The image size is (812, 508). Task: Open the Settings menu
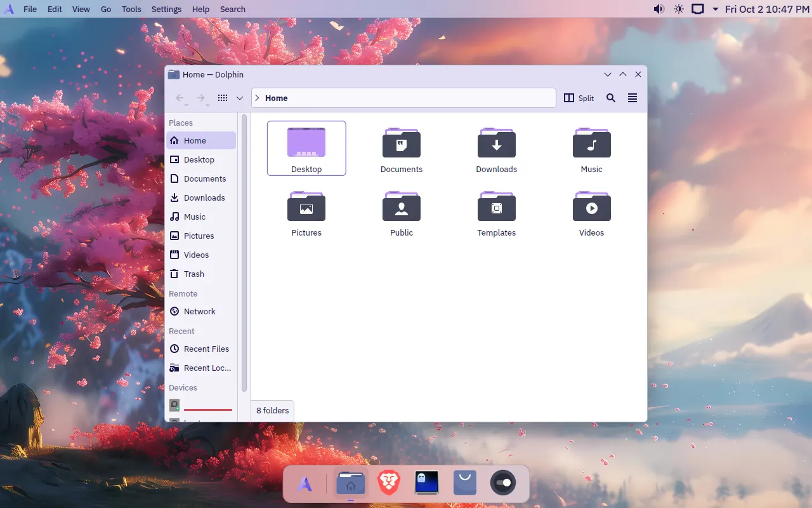click(x=166, y=9)
